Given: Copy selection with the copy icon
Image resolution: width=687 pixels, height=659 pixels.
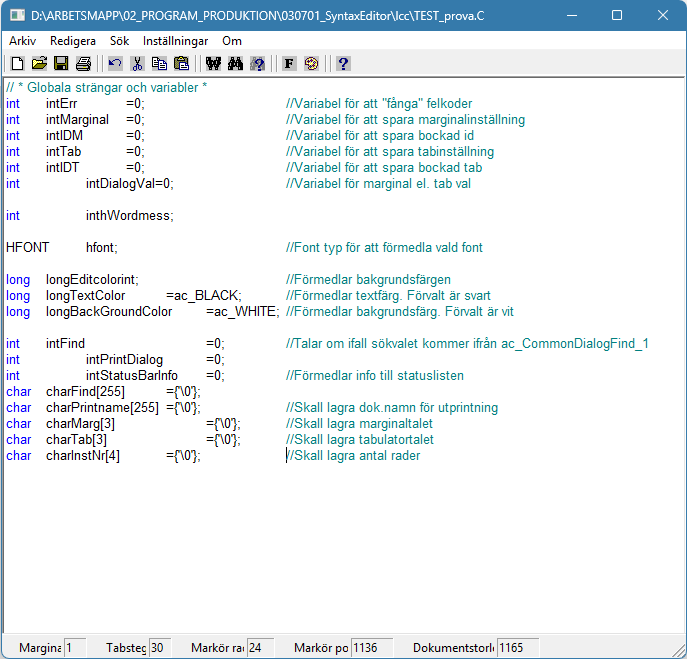Looking at the screenshot, I should click(159, 64).
